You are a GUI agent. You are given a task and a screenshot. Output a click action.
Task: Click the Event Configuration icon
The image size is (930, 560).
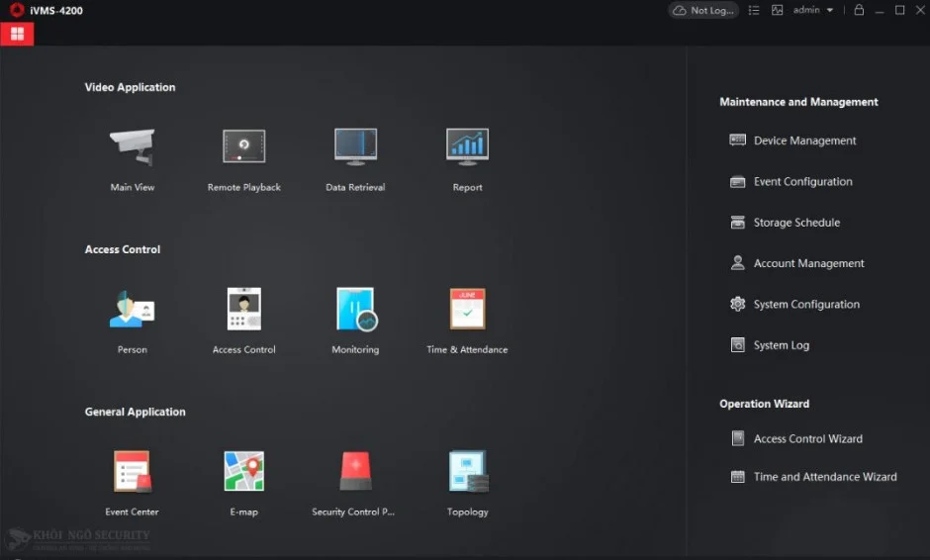click(737, 181)
